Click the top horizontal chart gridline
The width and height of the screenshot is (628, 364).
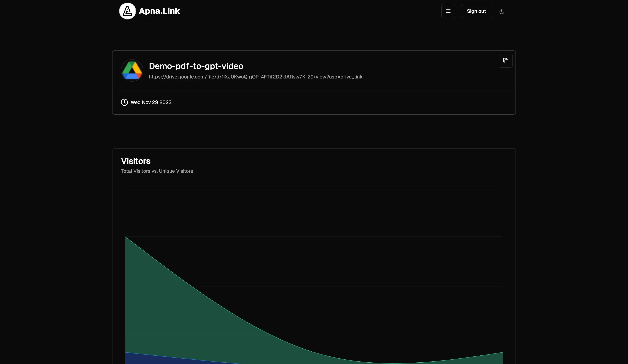pos(314,187)
